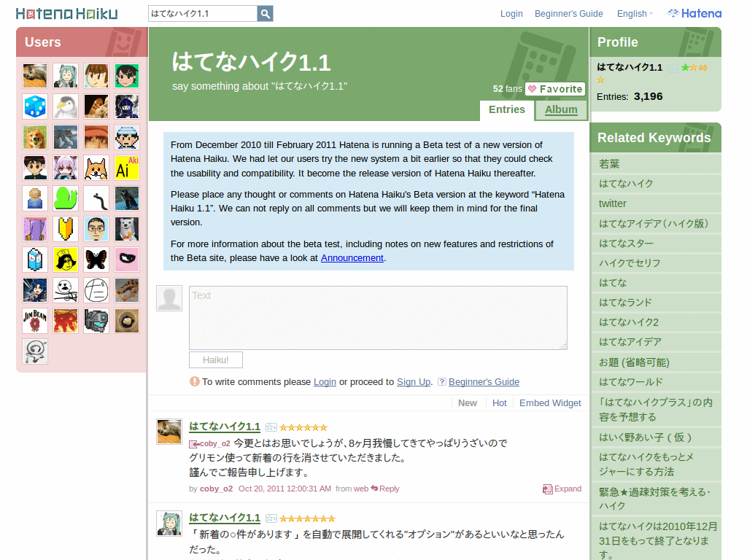This screenshot has height=560, width=747.
Task: Click the Oct 20, 2011 timestamp link
Action: [285, 489]
